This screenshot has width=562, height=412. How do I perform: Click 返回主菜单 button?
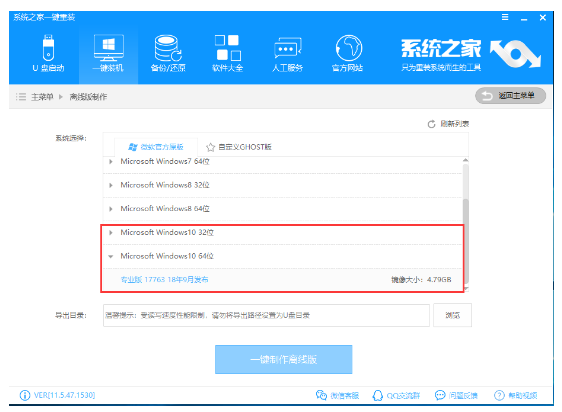coord(510,96)
